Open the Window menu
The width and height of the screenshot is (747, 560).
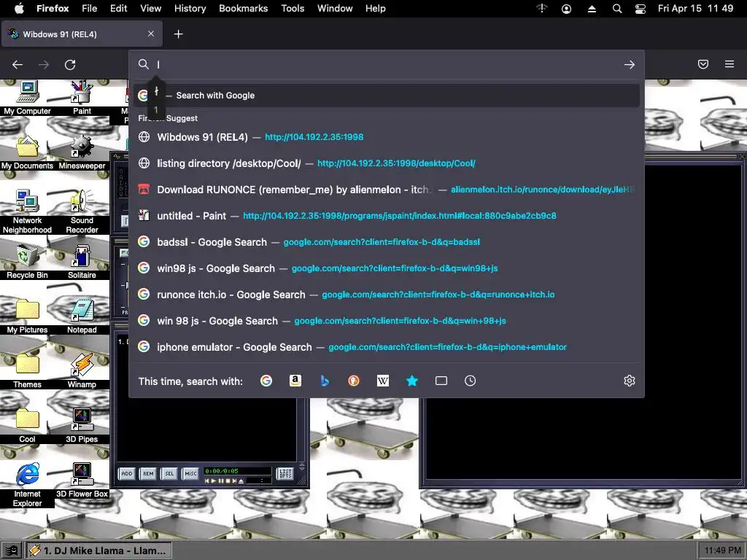335,9
